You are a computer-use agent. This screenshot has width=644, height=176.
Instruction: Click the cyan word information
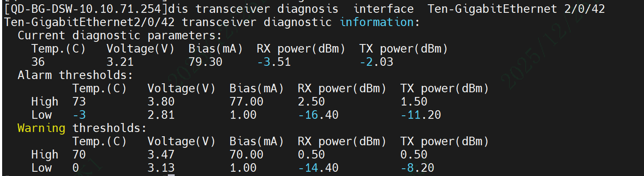tap(377, 22)
